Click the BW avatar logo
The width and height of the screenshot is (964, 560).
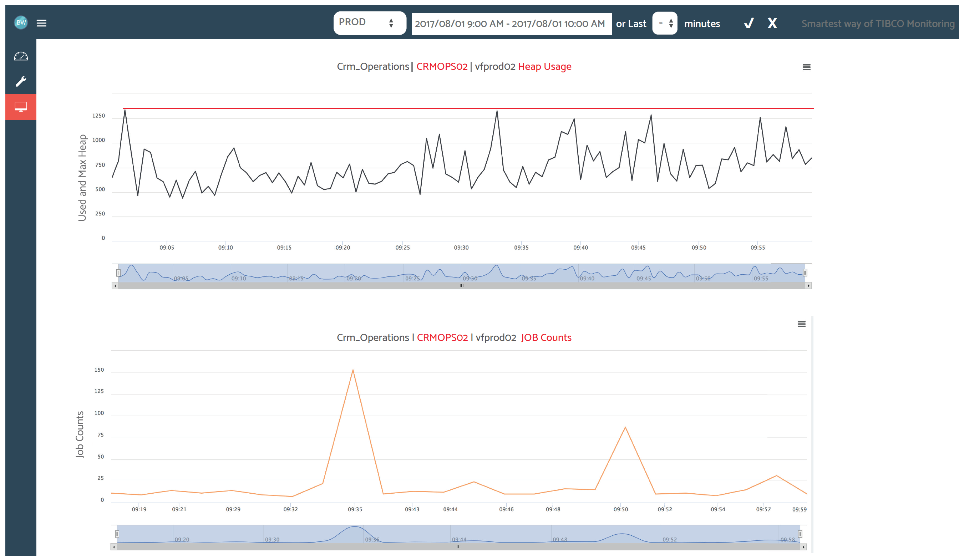click(x=21, y=22)
